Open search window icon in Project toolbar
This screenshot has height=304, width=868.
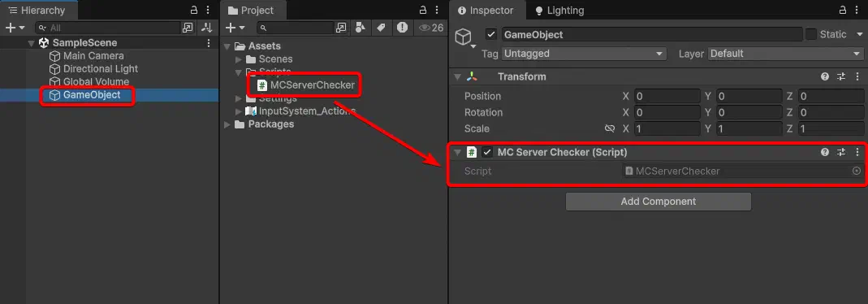tap(341, 28)
